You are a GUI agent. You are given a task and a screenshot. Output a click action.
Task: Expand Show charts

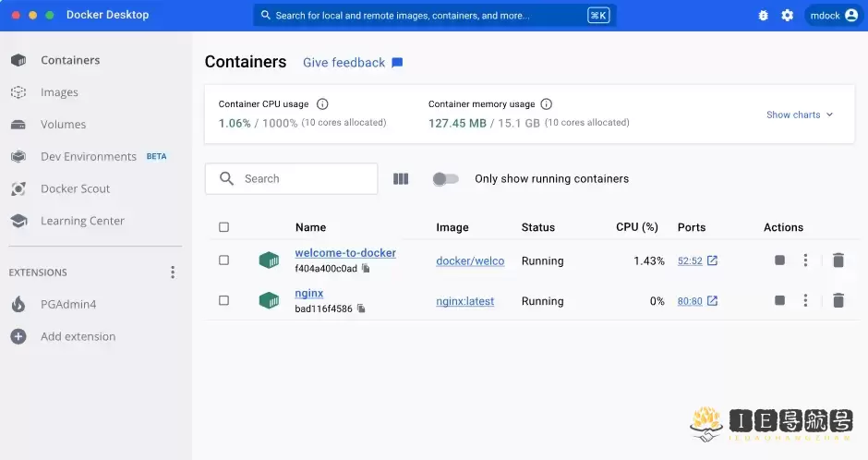pos(800,115)
